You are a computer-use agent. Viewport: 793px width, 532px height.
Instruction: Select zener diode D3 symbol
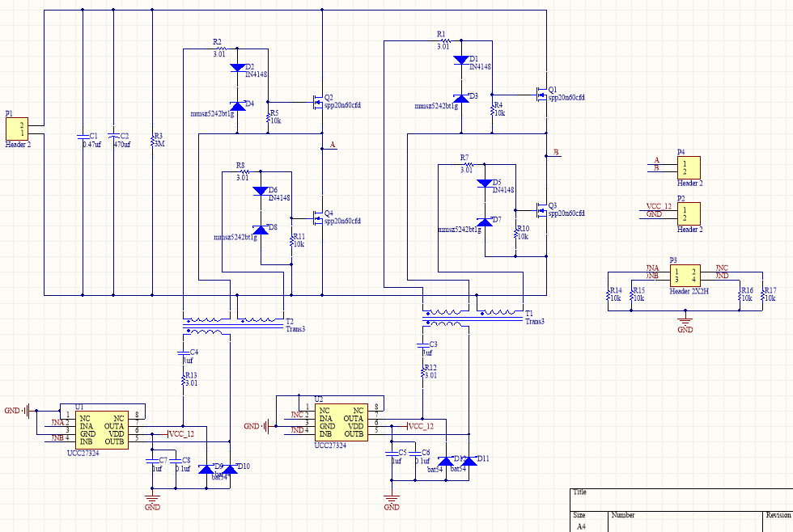pos(461,99)
